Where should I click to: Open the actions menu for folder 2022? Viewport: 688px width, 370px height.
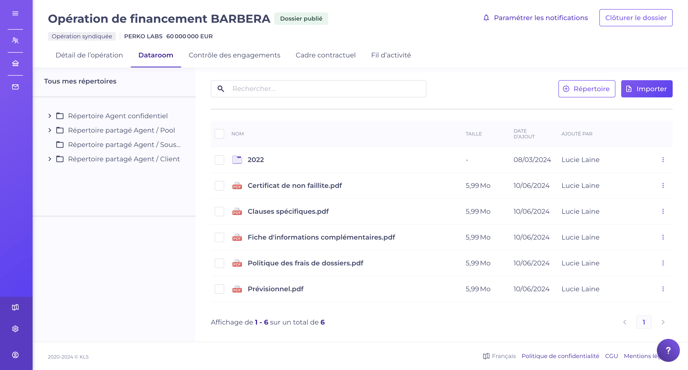[x=663, y=160]
